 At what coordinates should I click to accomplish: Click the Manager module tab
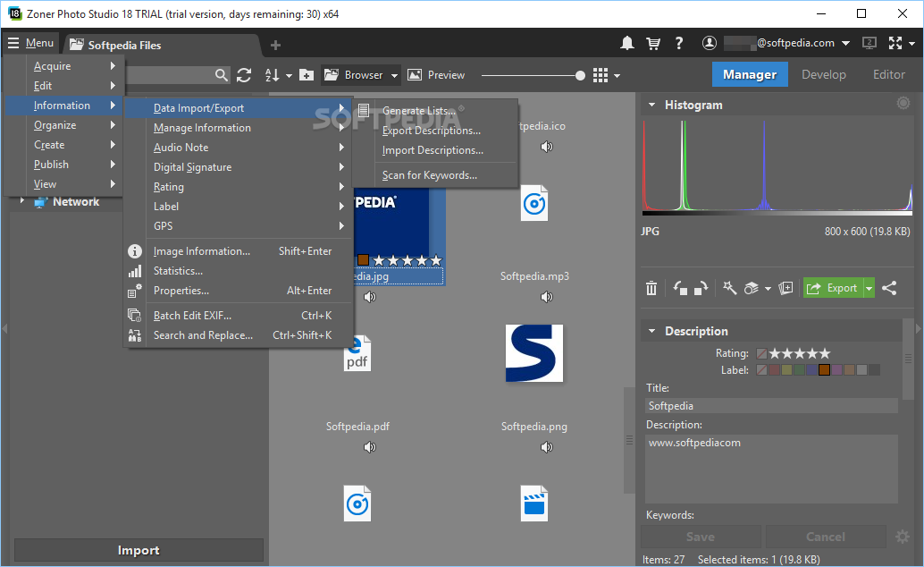pos(750,74)
